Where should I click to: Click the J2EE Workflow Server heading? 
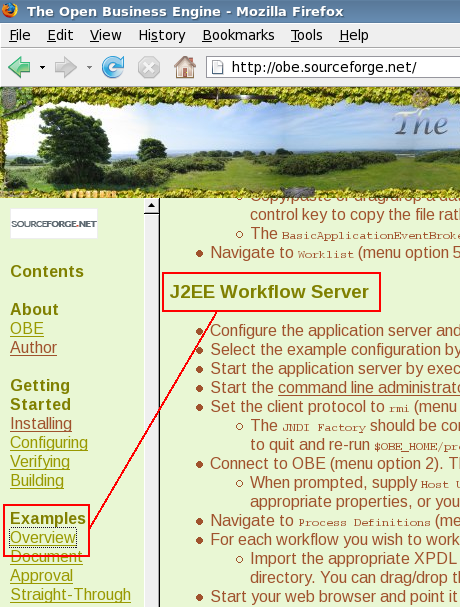[x=269, y=291]
